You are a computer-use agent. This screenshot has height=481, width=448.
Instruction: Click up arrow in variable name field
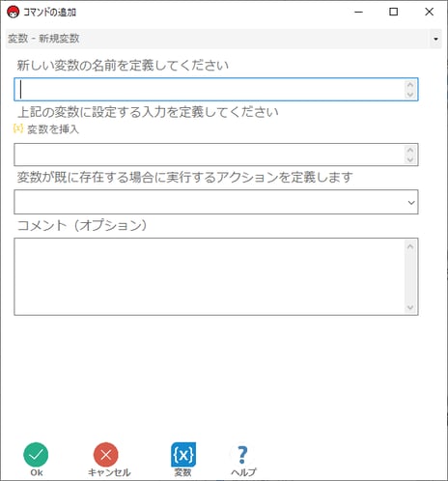tap(410, 85)
